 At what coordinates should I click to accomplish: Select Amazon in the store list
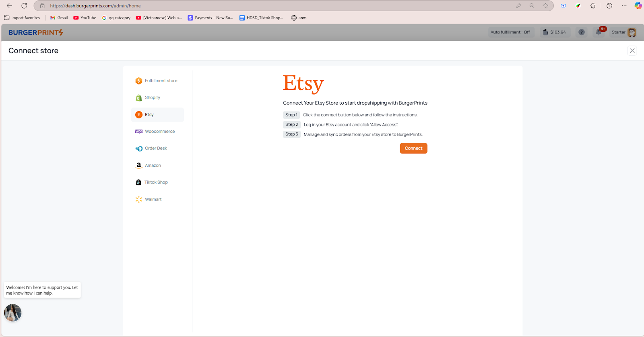click(x=157, y=165)
